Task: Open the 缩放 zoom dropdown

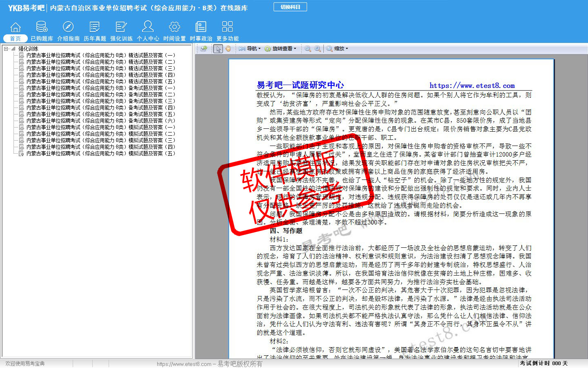Action: tap(337, 49)
